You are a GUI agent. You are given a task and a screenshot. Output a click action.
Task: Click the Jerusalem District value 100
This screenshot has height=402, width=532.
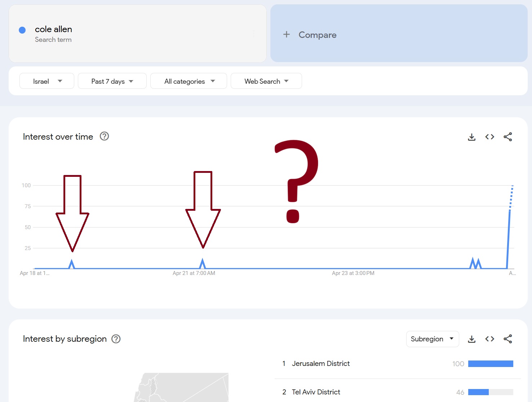458,364
